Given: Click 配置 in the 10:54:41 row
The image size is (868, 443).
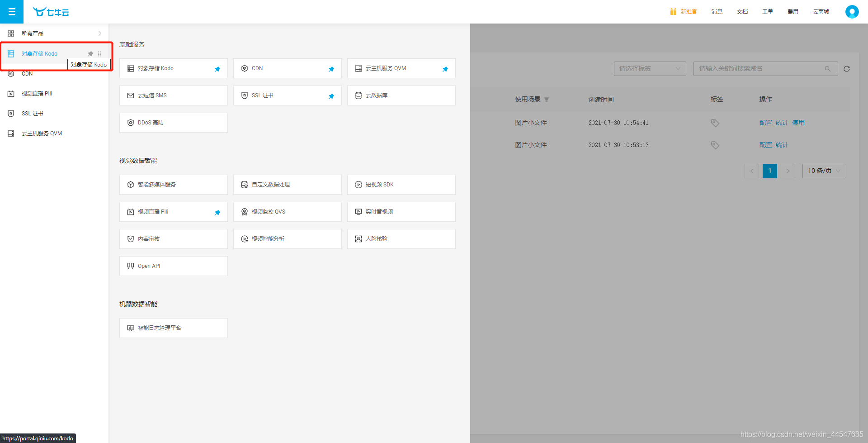Looking at the screenshot, I should [765, 123].
